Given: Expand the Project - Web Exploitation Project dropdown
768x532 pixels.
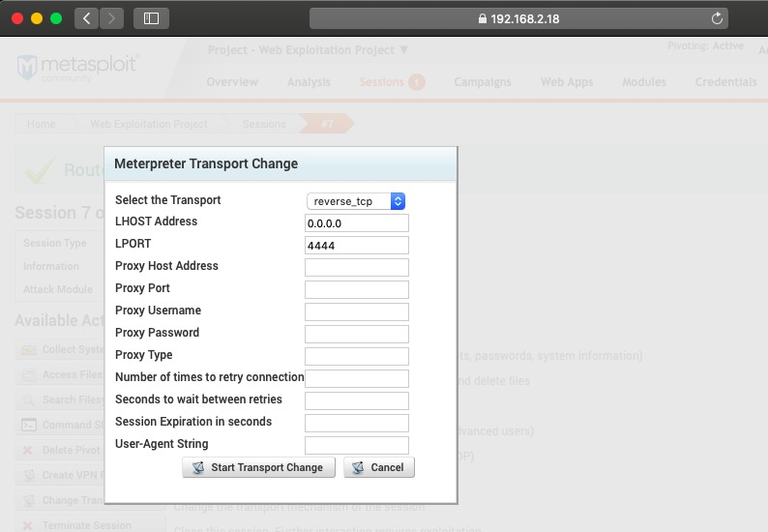Looking at the screenshot, I should point(308,50).
